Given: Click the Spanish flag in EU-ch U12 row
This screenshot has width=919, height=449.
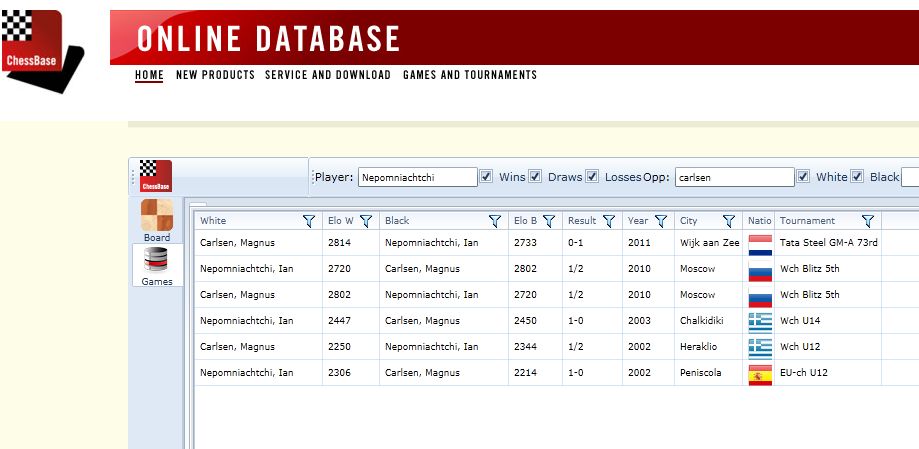Looking at the screenshot, I should point(760,373).
